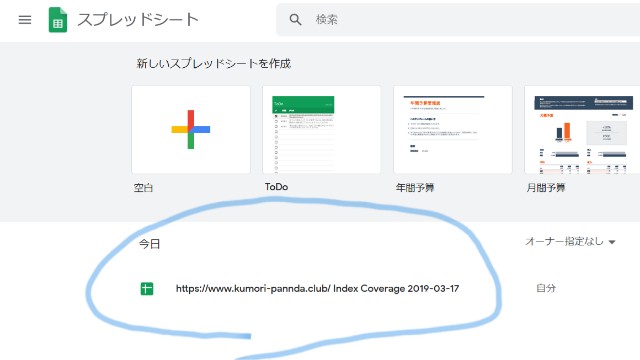Click the 空白 label under blank template
This screenshot has width=640, height=360.
pyautogui.click(x=143, y=188)
